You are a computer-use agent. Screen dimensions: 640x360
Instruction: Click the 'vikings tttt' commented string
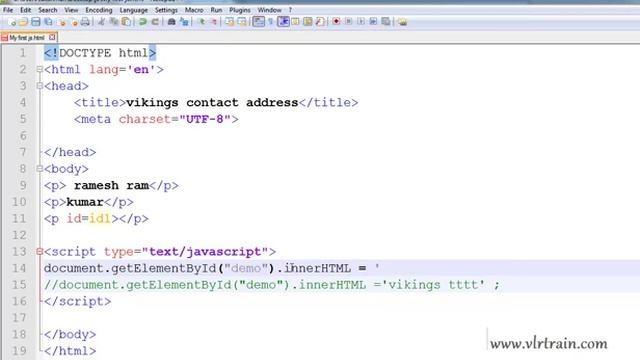coord(436,284)
